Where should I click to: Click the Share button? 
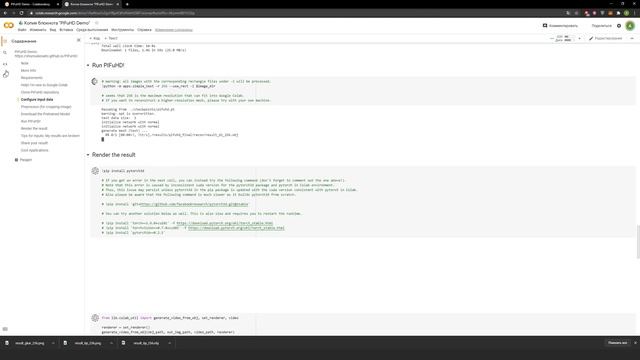[602, 26]
